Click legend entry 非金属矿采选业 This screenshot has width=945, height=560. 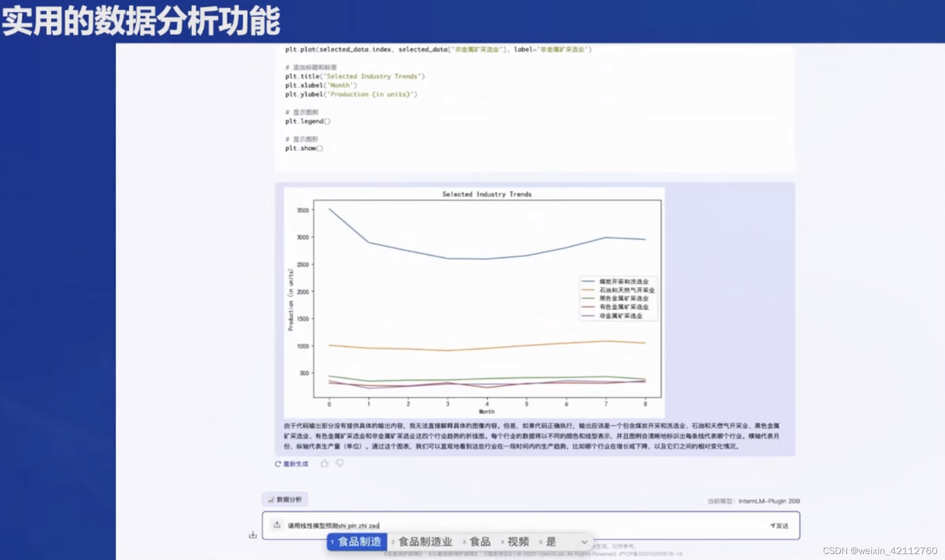coord(612,316)
